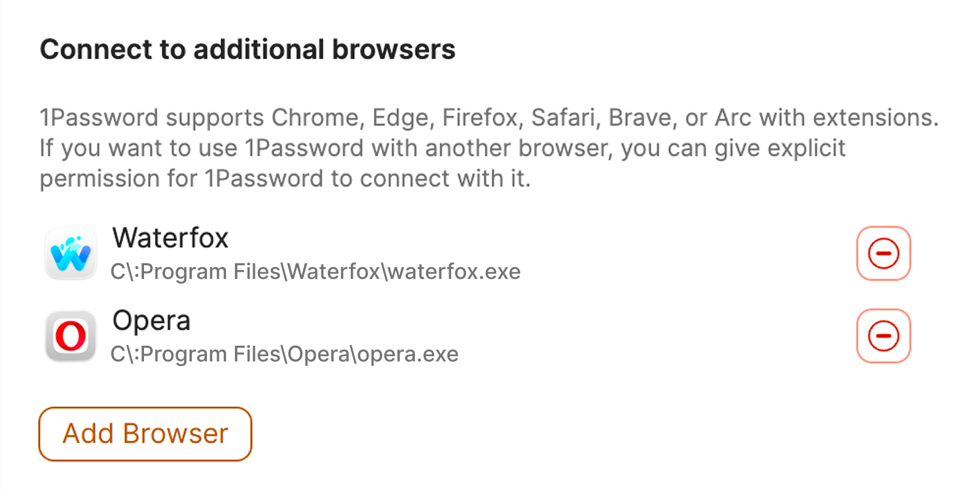This screenshot has height=495, width=980.
Task: Select the minus symbol beside Waterfox entry
Action: 884,253
